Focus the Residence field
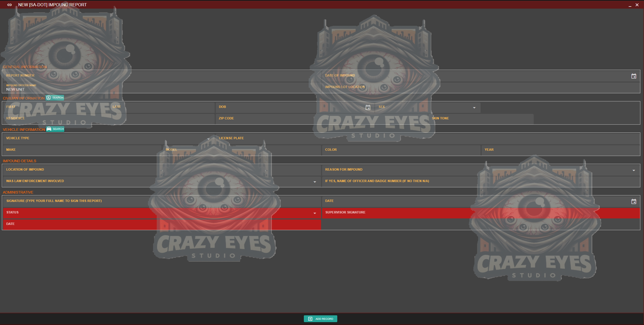This screenshot has width=644, height=325. pos(109,119)
